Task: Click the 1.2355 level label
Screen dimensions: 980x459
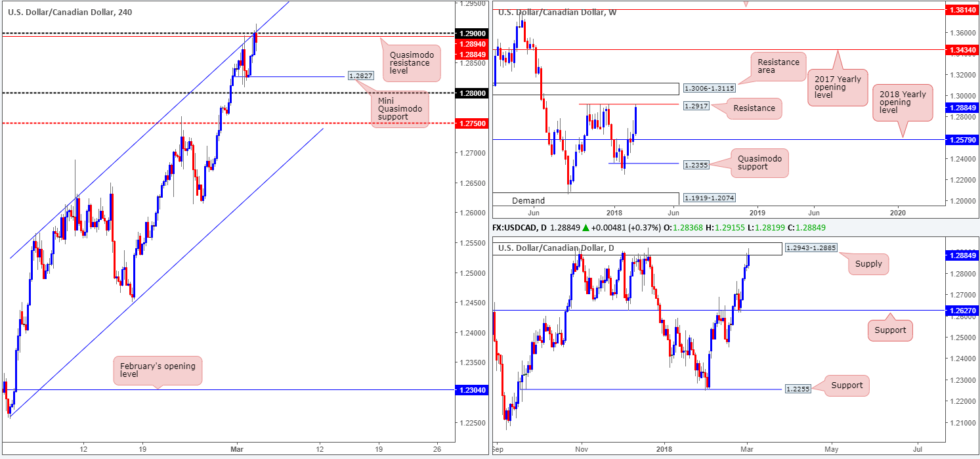Action: 695,164
